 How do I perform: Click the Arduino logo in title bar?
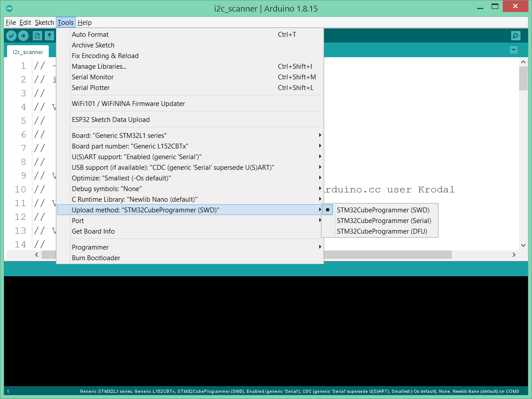[9, 8]
